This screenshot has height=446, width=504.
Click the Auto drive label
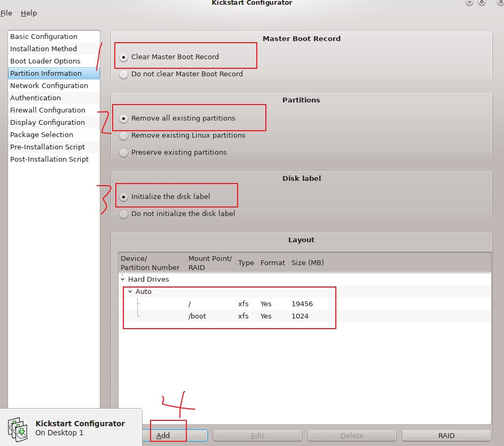[x=144, y=291]
